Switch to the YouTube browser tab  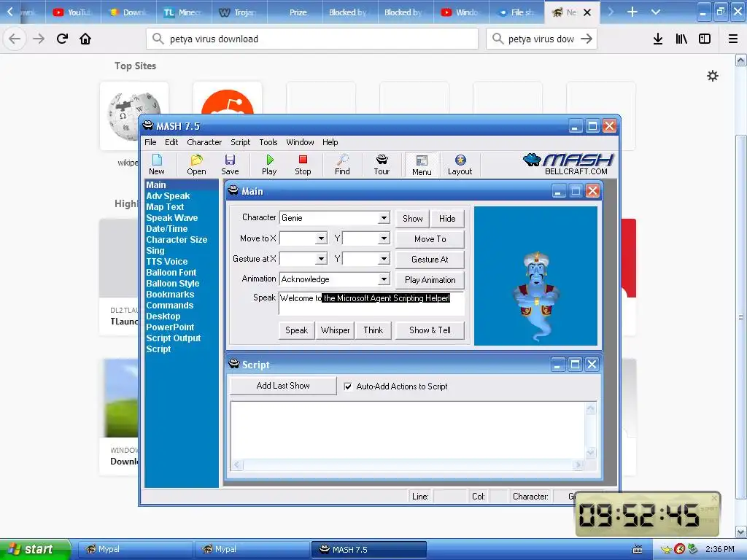coord(72,12)
